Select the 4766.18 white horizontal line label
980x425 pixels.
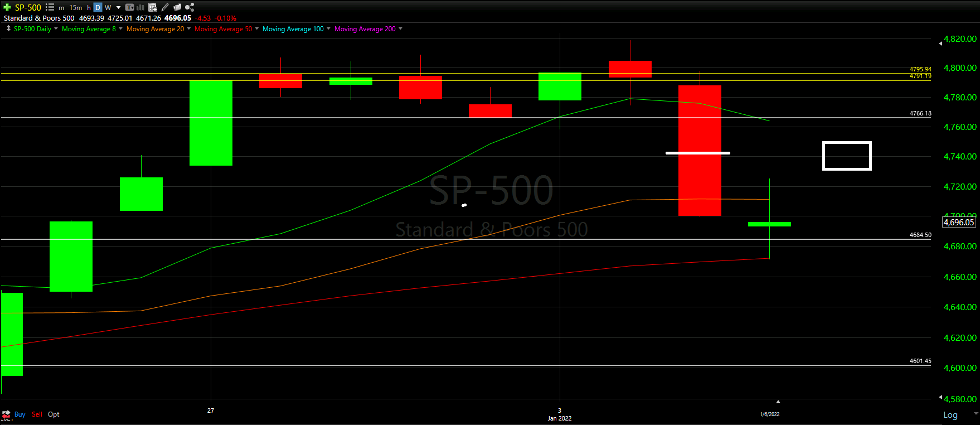click(920, 113)
